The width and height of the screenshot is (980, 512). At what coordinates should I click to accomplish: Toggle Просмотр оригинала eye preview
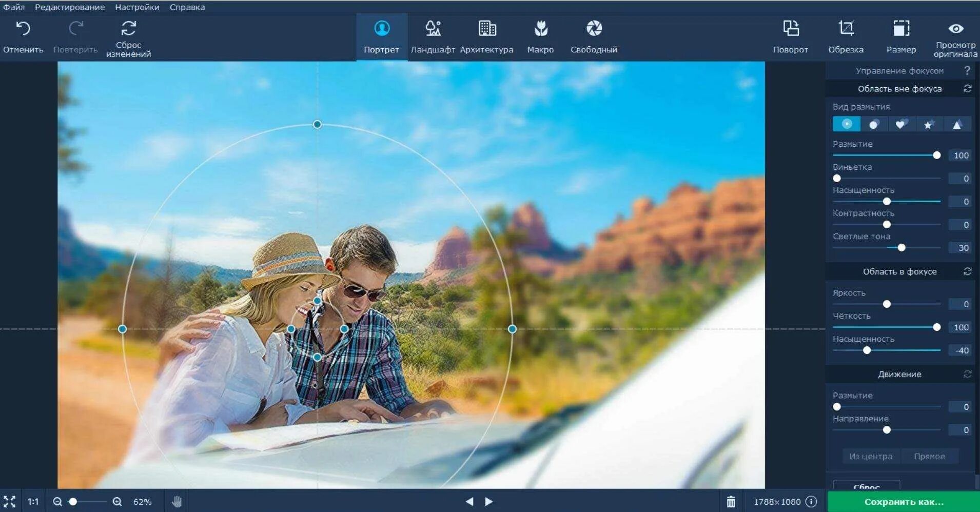955,29
